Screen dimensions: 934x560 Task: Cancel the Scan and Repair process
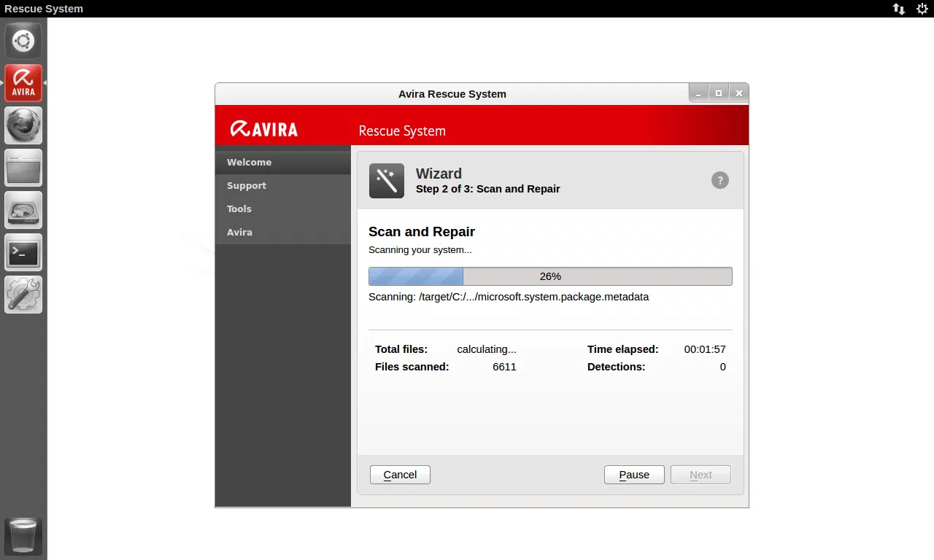click(x=399, y=474)
